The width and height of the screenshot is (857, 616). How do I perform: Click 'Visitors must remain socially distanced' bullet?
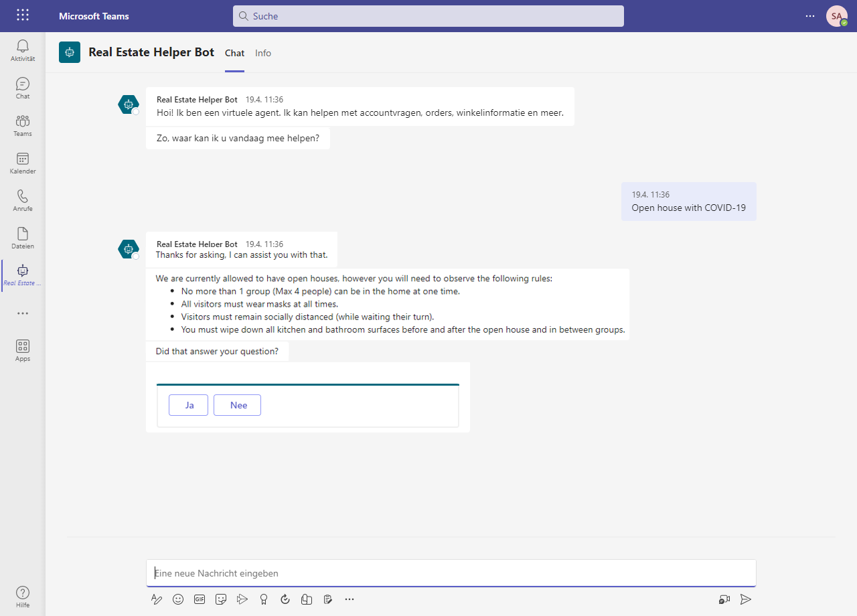[307, 317]
